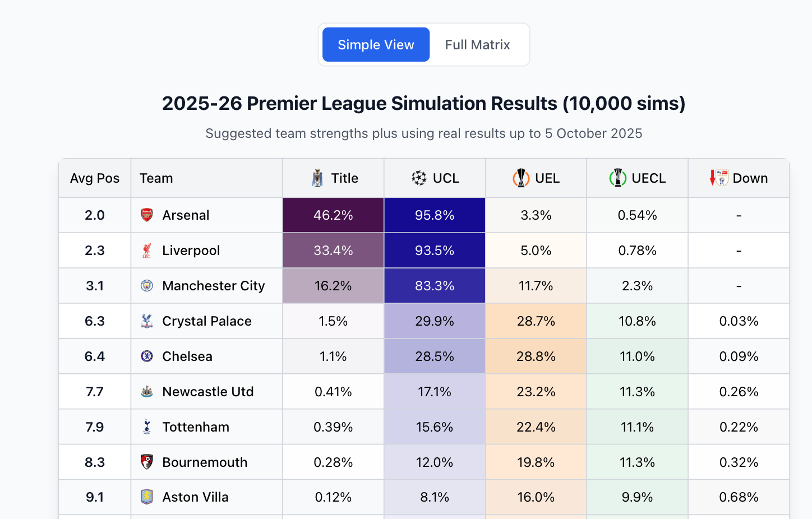The image size is (812, 519).
Task: Click Arsenal's 46.2% title probability cell
Action: pyautogui.click(x=333, y=215)
